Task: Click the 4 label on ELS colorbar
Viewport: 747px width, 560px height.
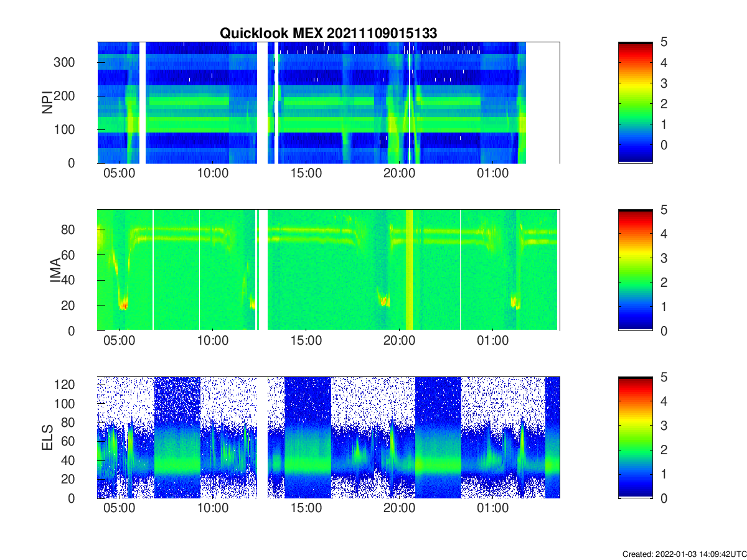Action: tap(665, 401)
